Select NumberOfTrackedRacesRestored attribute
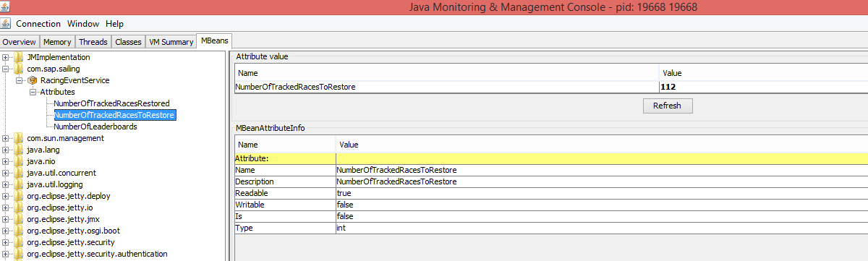Image resolution: width=868 pixels, height=261 pixels. point(112,103)
